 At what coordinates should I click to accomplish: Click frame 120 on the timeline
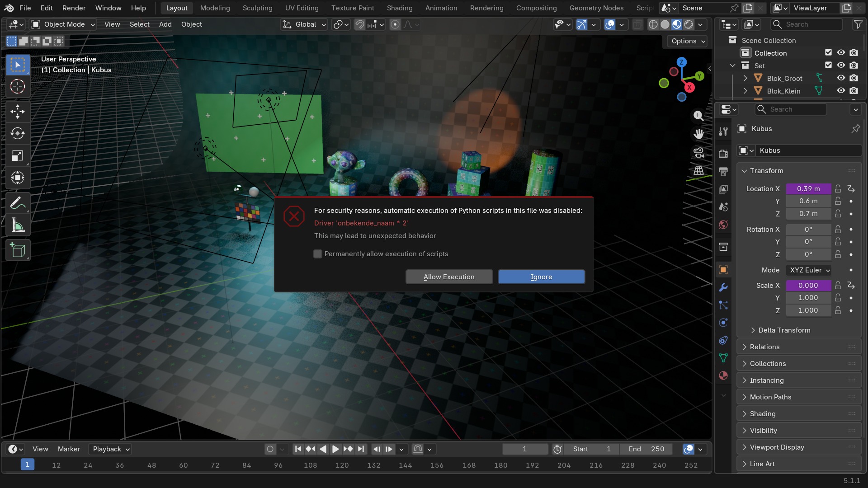[x=342, y=465]
